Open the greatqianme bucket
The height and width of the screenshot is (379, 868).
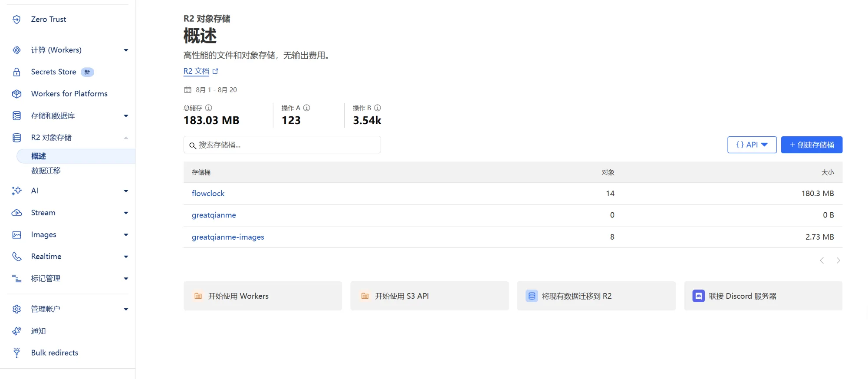(214, 215)
